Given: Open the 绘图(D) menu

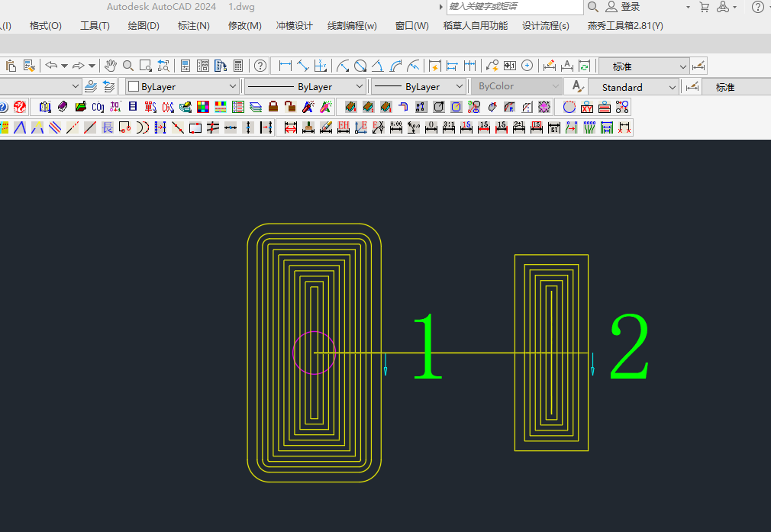Looking at the screenshot, I should [144, 25].
